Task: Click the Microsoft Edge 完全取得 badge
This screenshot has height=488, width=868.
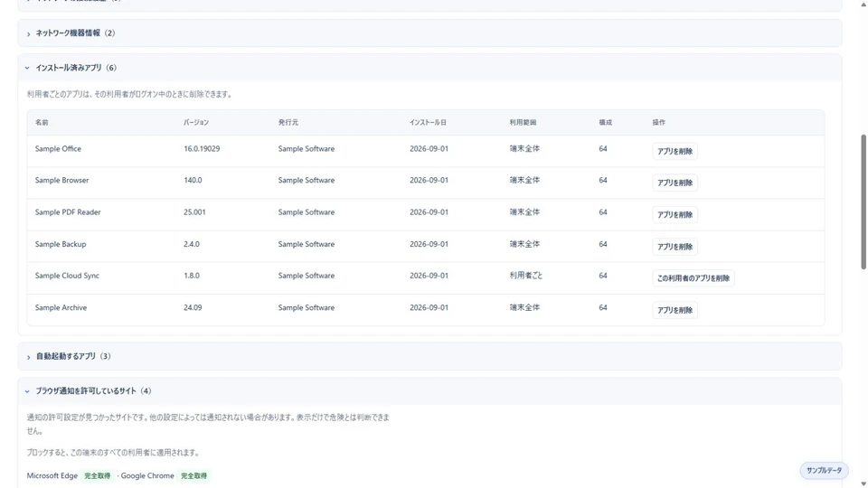Action: [97, 476]
